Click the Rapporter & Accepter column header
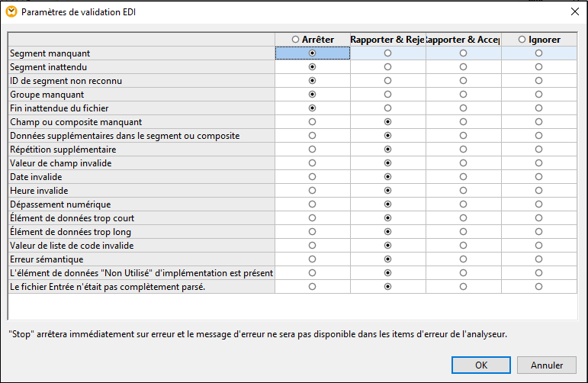The width and height of the screenshot is (588, 383). point(464,40)
